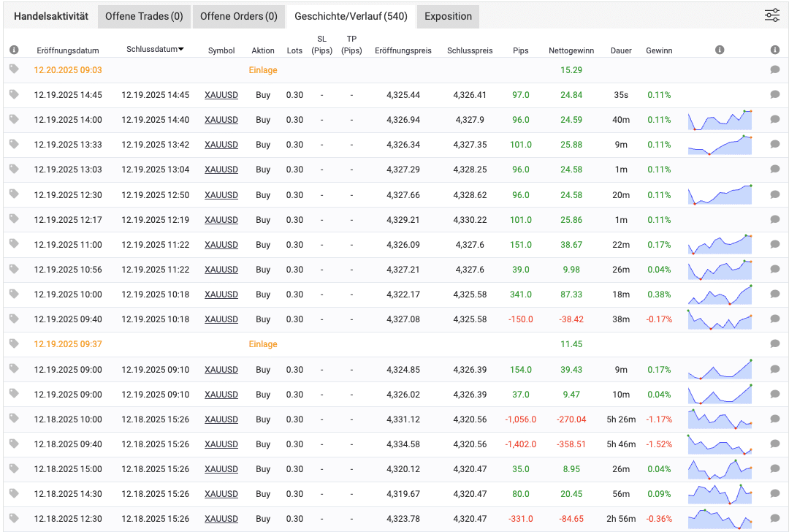Sort table by Eröffnungsdatum header
Viewport: 789px width, 532px height.
pyautogui.click(x=68, y=51)
